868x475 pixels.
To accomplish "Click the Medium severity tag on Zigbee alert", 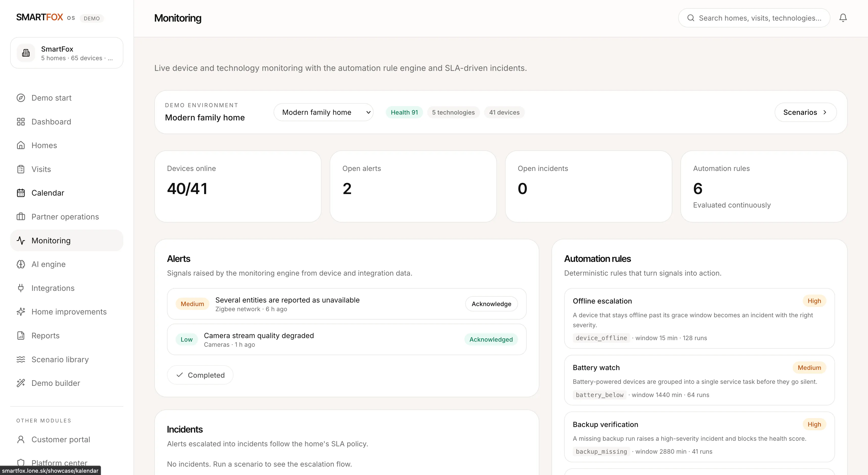I will click(192, 304).
